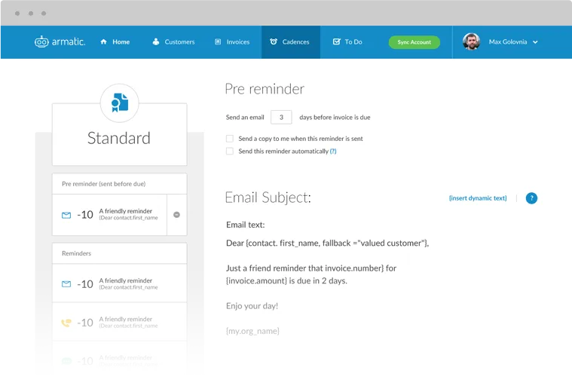Click the Invoices document icon
The height and width of the screenshot is (392, 572).
(x=218, y=41)
